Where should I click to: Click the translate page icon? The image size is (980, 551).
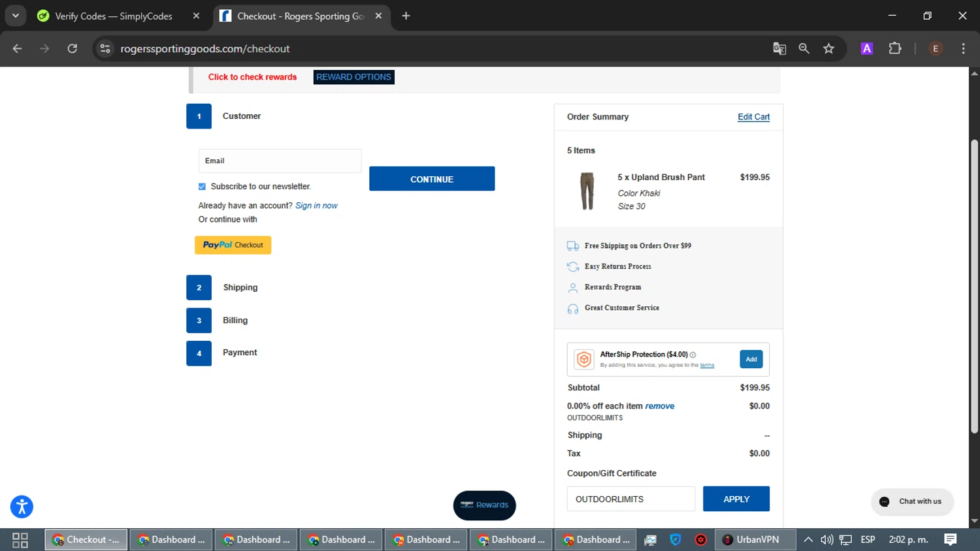[x=779, y=48]
